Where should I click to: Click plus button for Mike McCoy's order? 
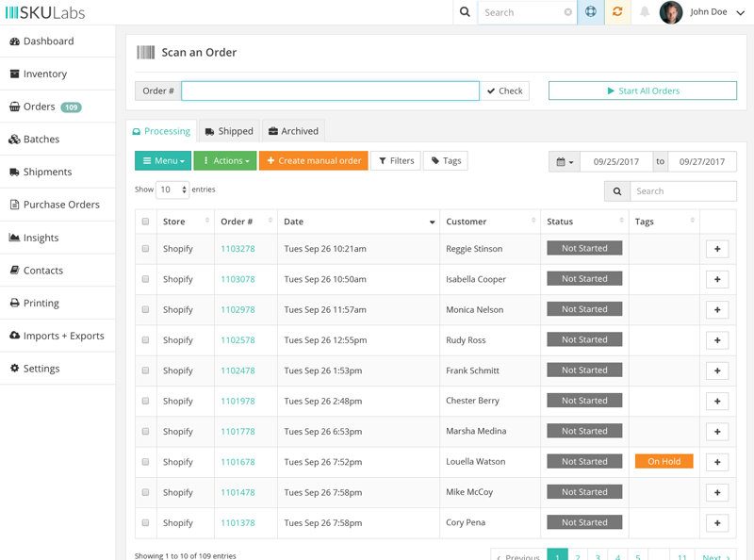coord(717,492)
